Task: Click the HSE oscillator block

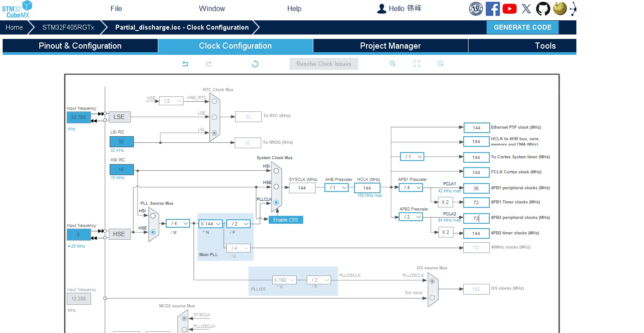Action: pos(119,234)
